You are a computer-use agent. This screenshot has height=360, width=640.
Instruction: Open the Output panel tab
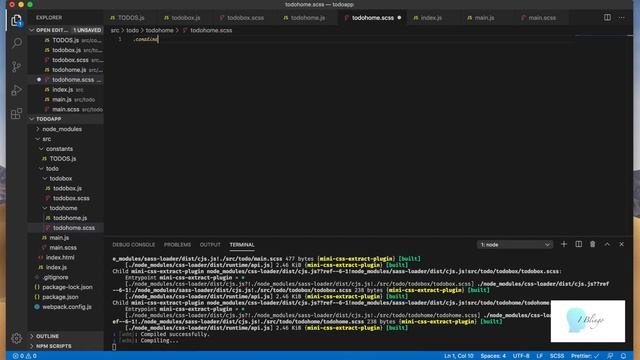[x=210, y=244]
